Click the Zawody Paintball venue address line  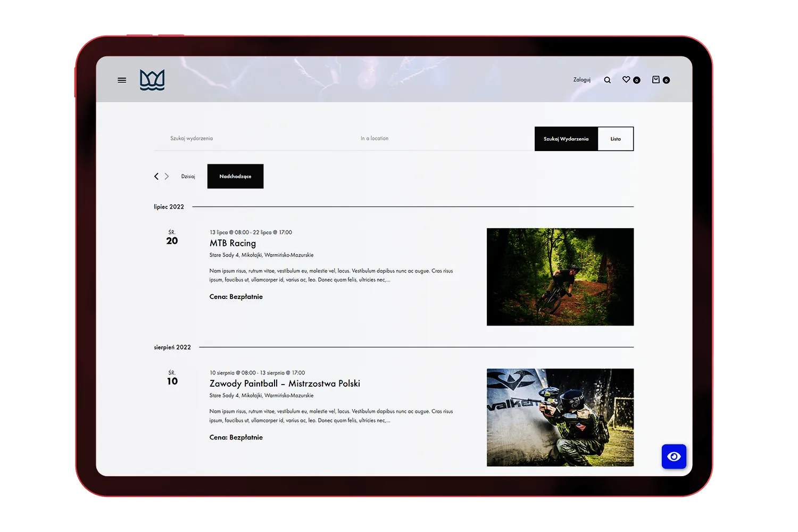point(261,396)
